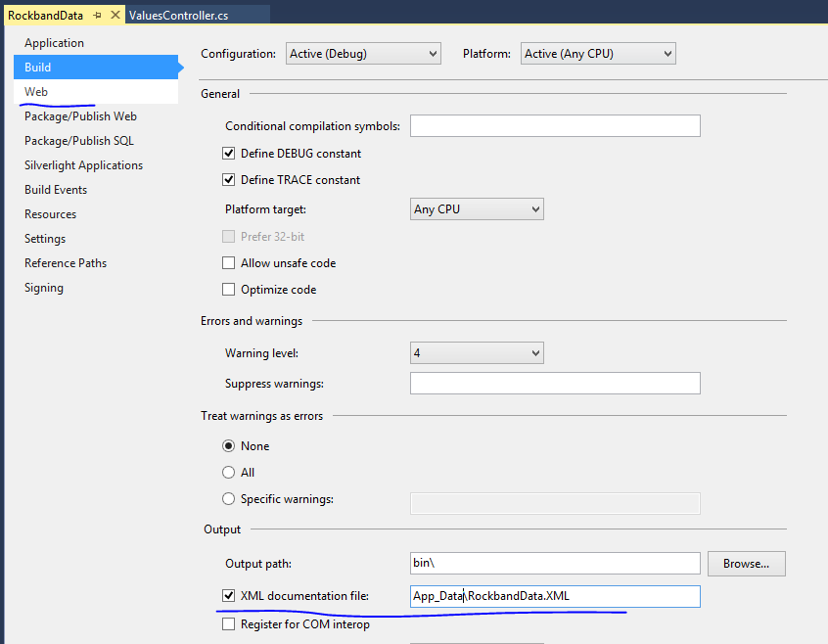Viewport: 828px width, 644px height.
Task: Switch to the ValuesController.cs tab
Action: [176, 16]
